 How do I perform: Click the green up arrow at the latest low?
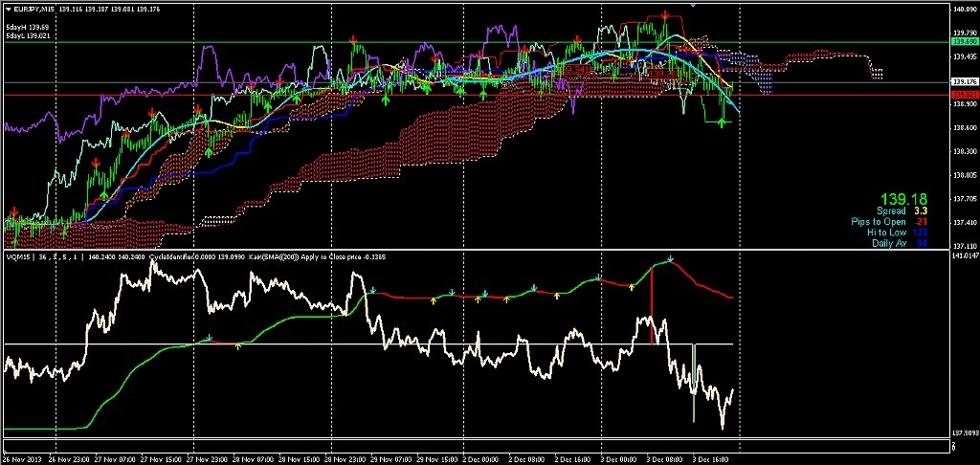(x=722, y=122)
